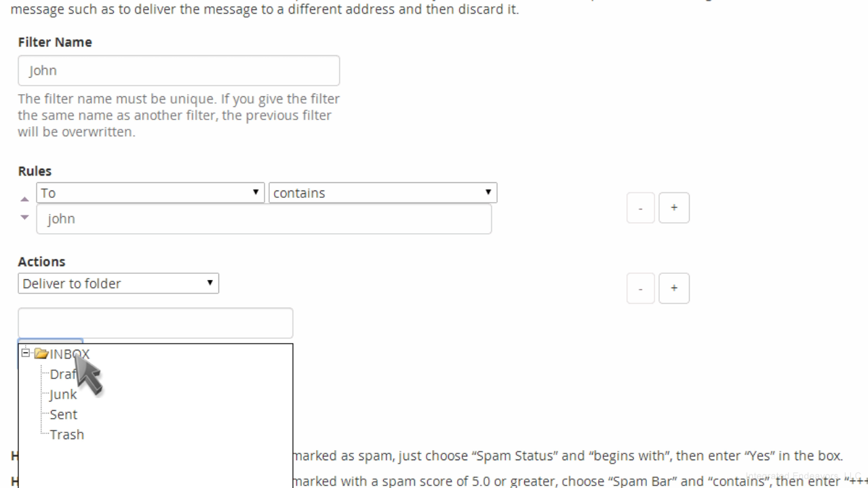Pick the Sent folder
The width and height of the screenshot is (868, 488).
tap(63, 414)
